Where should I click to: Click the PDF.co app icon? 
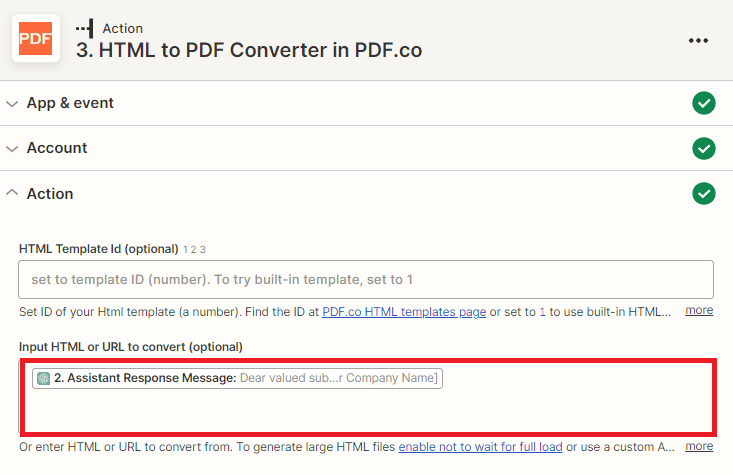click(36, 39)
